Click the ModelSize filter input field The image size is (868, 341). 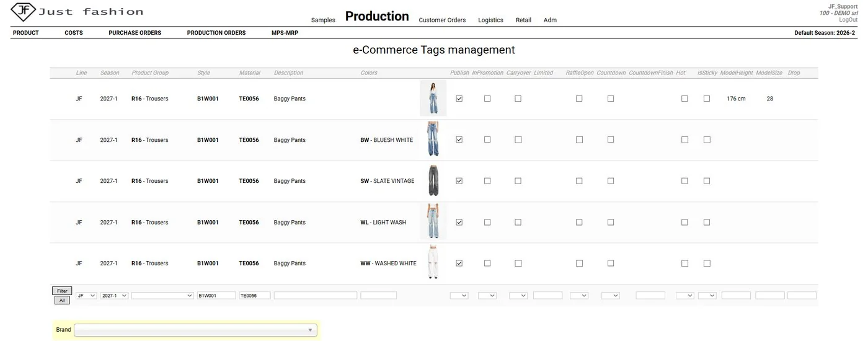tap(770, 296)
